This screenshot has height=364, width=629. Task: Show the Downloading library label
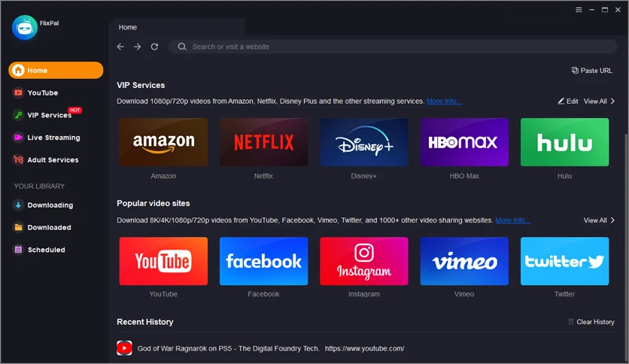[x=50, y=205]
